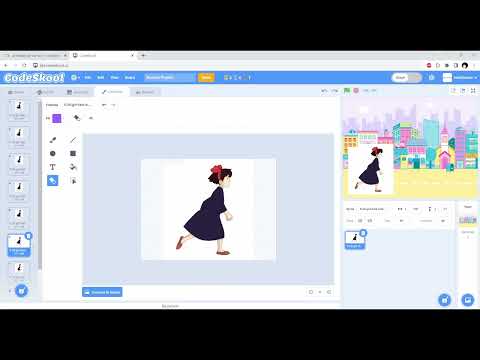The height and width of the screenshot is (360, 480).
Task: Open the purple fill color swatch
Action: point(57,118)
